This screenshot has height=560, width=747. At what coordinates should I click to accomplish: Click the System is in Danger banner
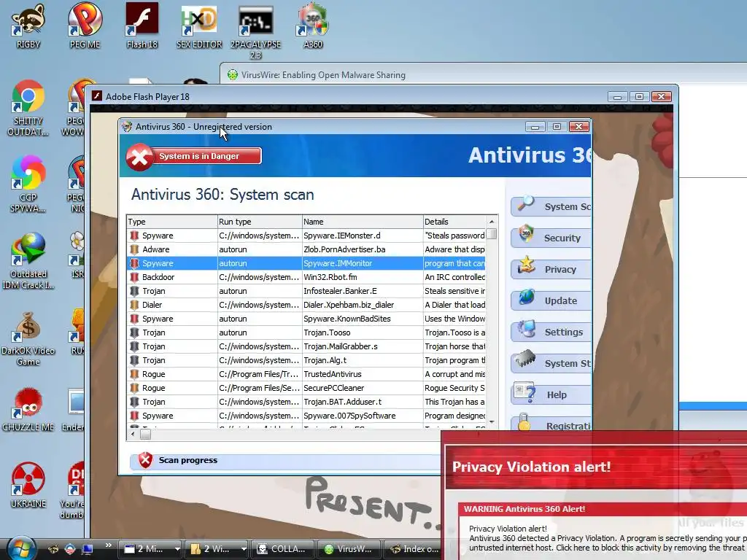[x=194, y=156]
